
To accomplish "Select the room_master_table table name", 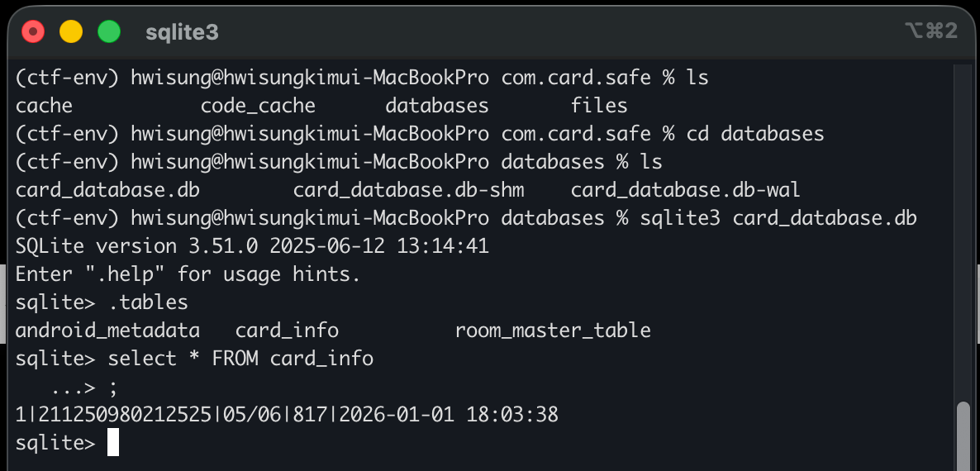I will coord(553,331).
